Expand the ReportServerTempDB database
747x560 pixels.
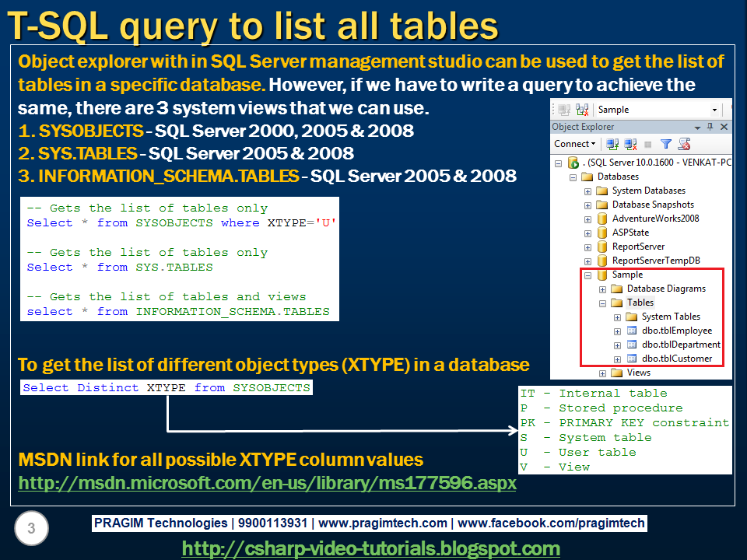click(x=588, y=261)
